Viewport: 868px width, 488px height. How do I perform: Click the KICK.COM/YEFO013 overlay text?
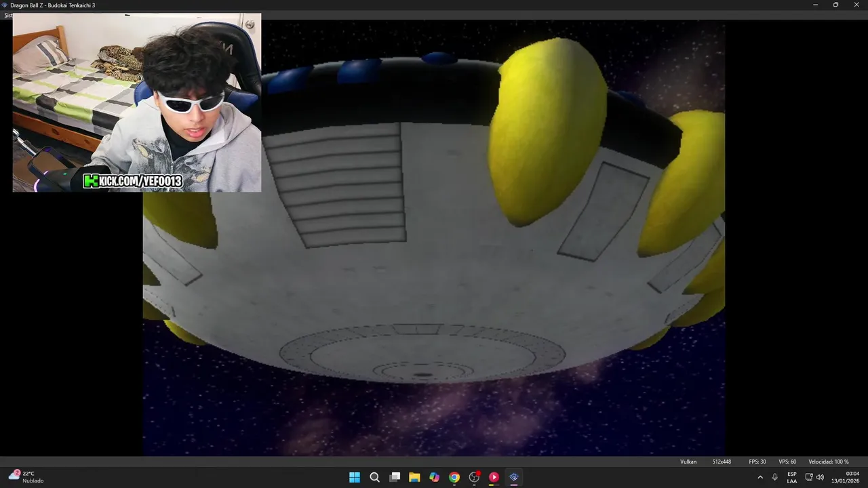pos(132,181)
